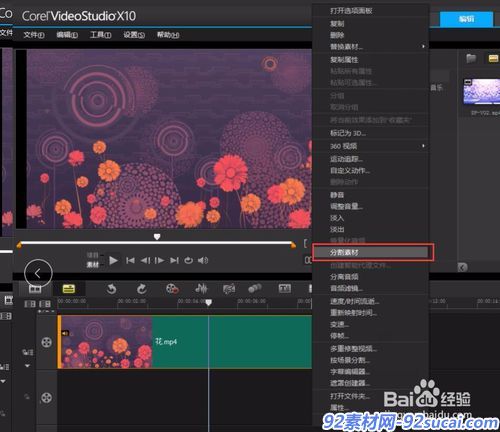The width and height of the screenshot is (500, 432).
Task: Click the preview scrubber handle below the video
Action: (x=157, y=237)
